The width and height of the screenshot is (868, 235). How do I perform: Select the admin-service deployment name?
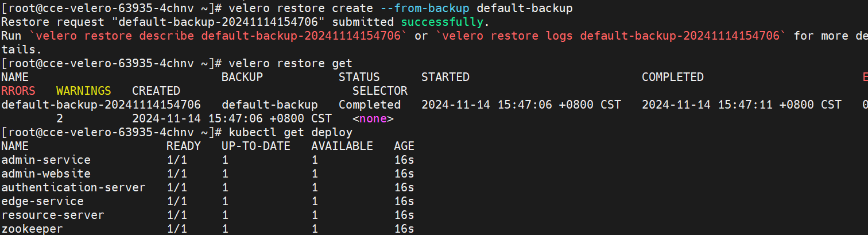click(46, 160)
